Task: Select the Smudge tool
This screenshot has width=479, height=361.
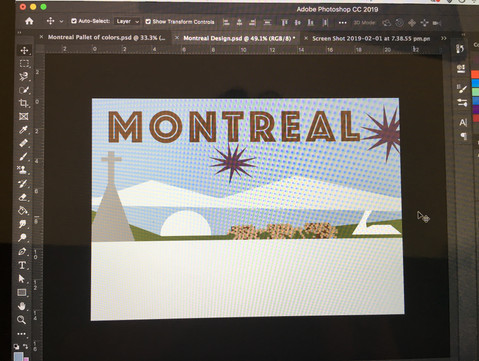Action: pyautogui.click(x=22, y=224)
